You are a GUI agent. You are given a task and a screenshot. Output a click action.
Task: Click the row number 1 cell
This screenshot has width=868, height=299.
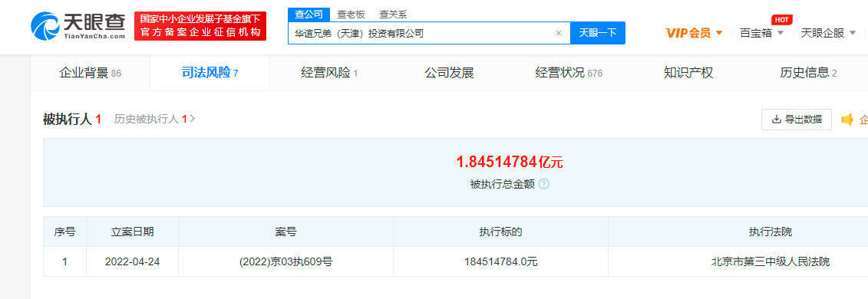[64, 262]
